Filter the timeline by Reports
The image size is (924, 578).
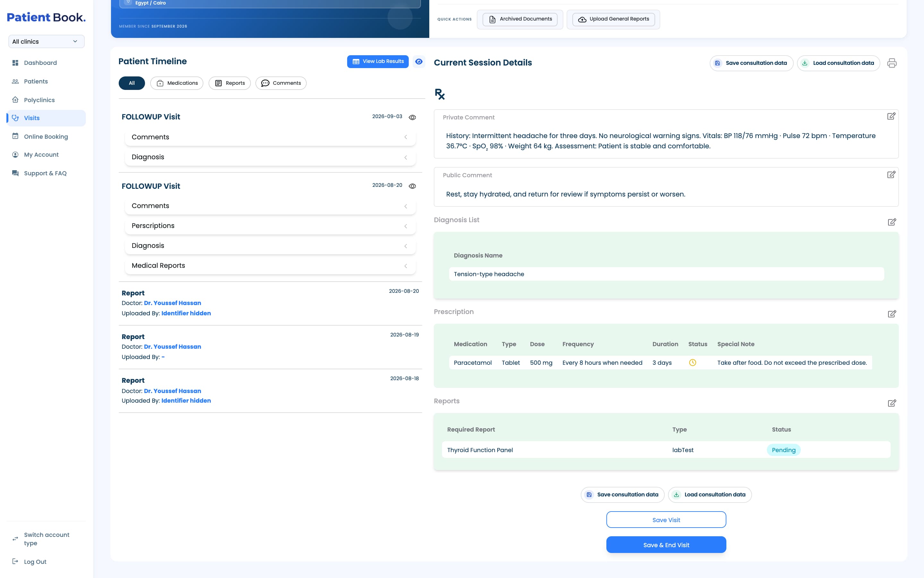(x=229, y=83)
